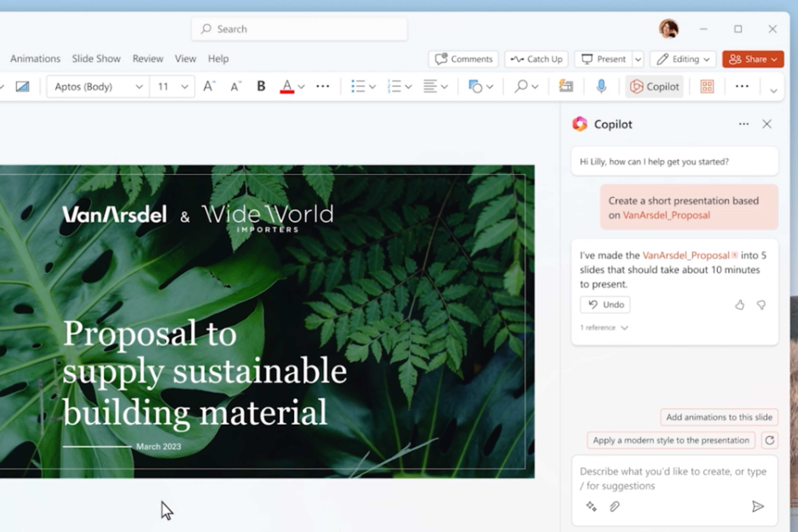Screen dimensions: 798x532
Task: Open VanArsdel_Proposal link in Copilot response
Action: (x=686, y=255)
